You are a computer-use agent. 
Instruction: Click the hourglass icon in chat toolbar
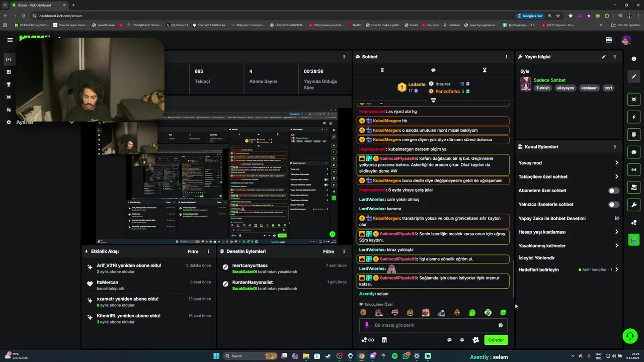[x=485, y=70]
